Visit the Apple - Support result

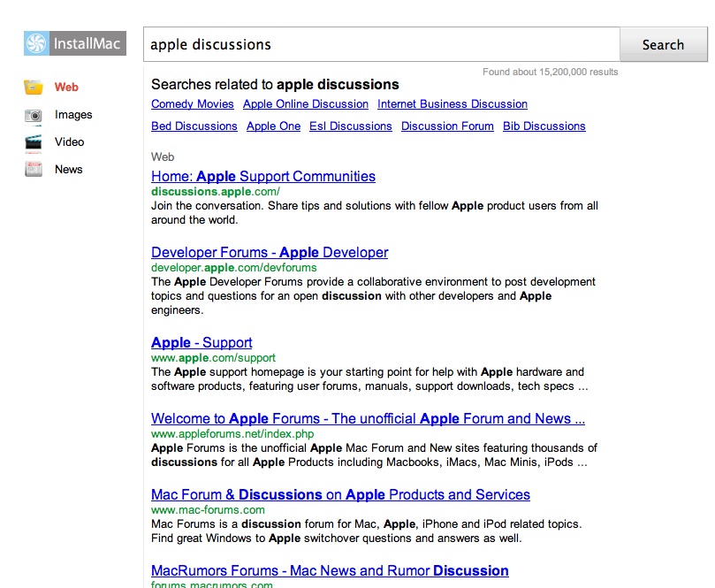[x=202, y=343]
